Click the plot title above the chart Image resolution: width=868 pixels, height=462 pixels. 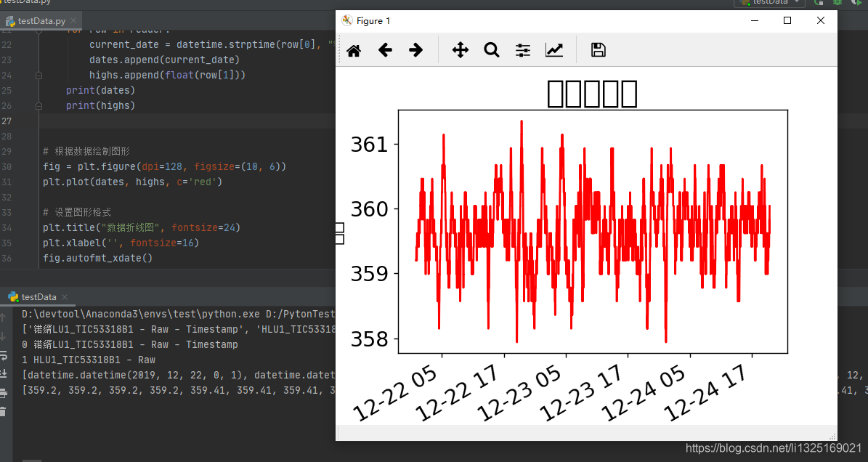pos(592,94)
